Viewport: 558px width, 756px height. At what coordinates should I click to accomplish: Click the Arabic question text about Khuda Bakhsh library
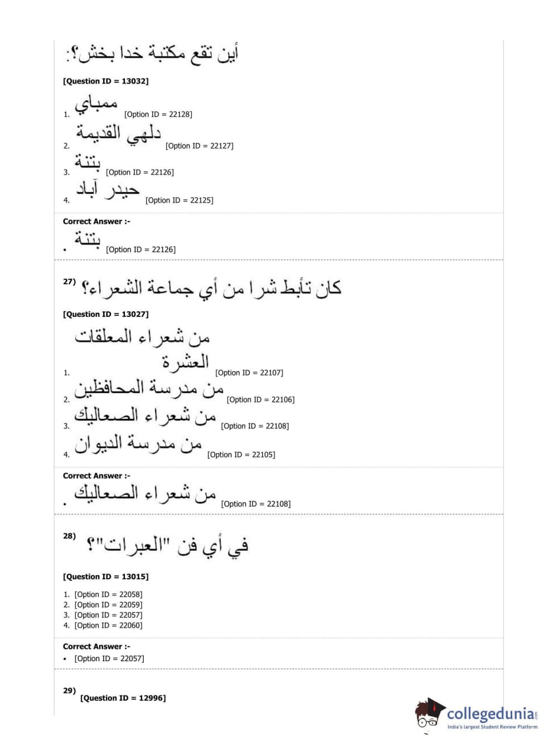point(153,54)
